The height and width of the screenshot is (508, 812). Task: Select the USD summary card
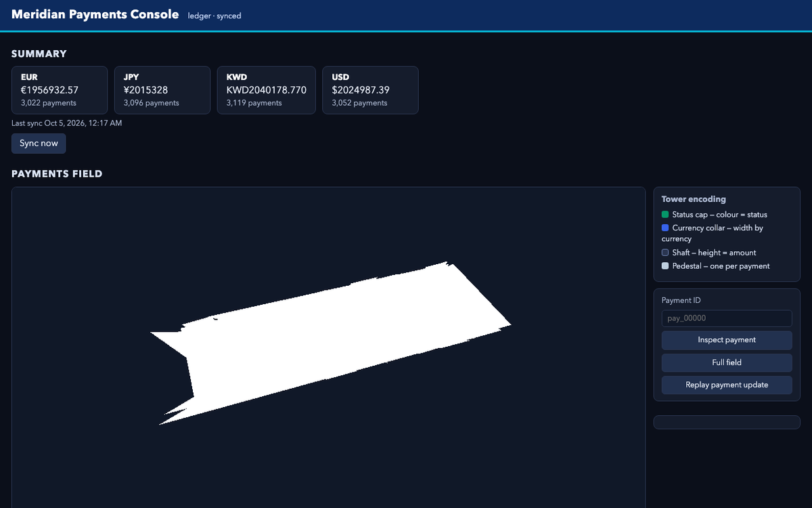click(370, 90)
